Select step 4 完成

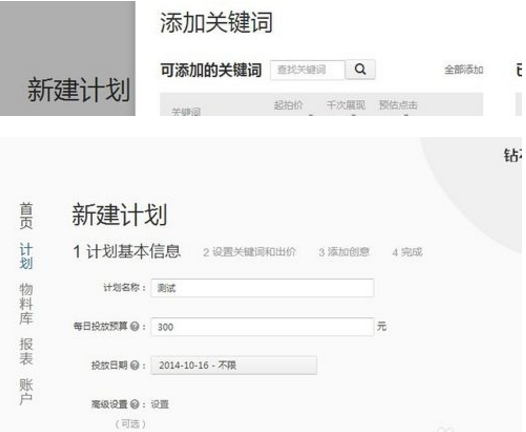pyautogui.click(x=407, y=252)
